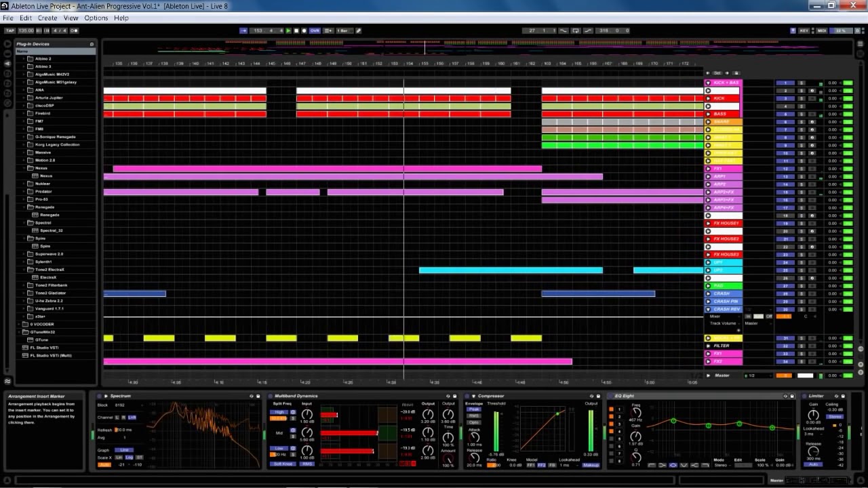The width and height of the screenshot is (868, 488).
Task: Unfold the FX HOUSE1 track
Action: (708, 223)
